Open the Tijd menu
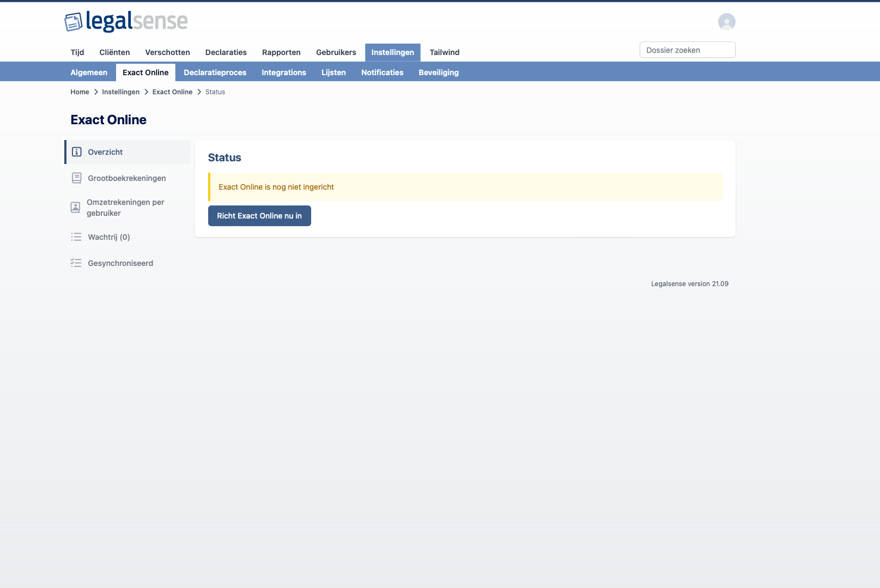The height and width of the screenshot is (588, 880). (x=77, y=52)
